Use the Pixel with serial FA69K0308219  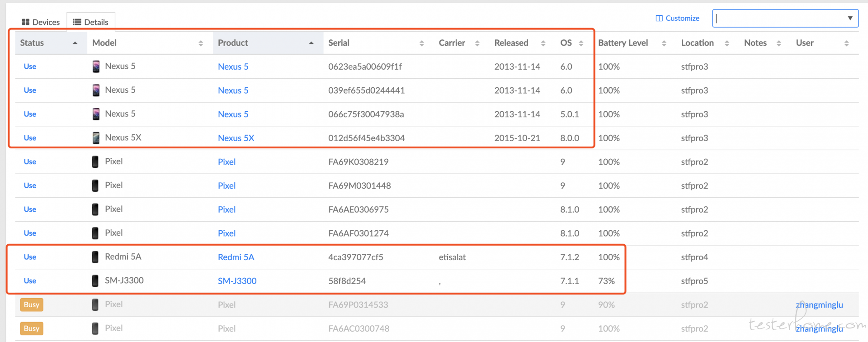(x=30, y=162)
